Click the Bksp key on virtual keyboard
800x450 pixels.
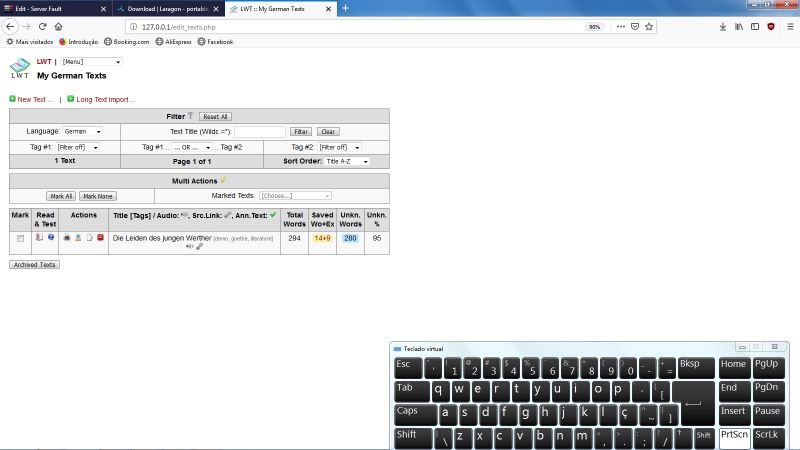(x=696, y=367)
